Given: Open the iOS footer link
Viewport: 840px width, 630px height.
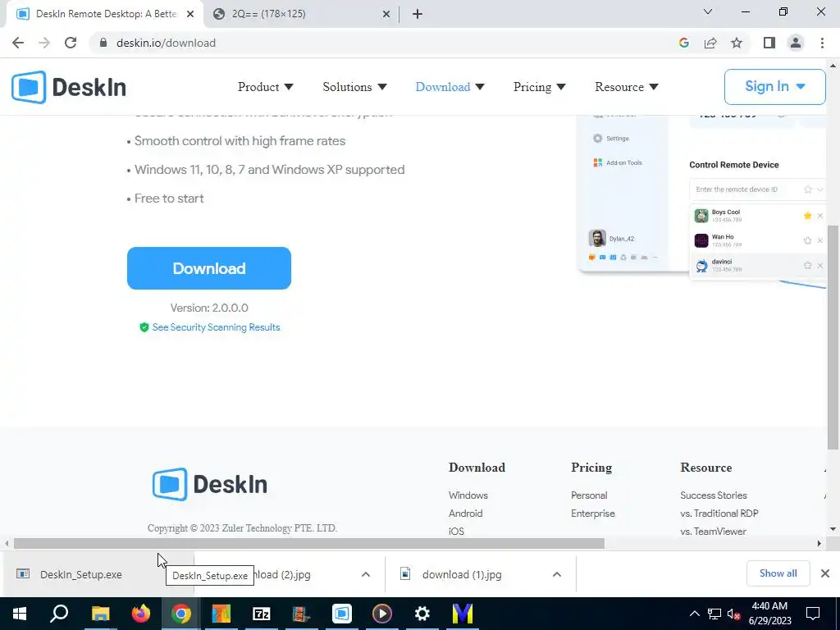Looking at the screenshot, I should click(x=456, y=532).
